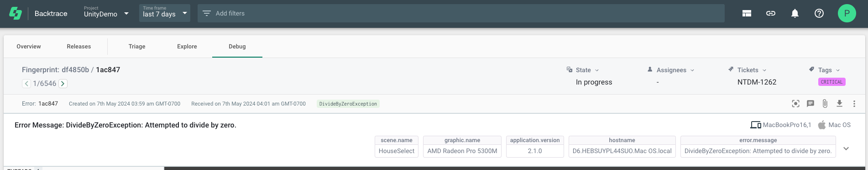Click the CRITICAL tag badge

[x=832, y=82]
